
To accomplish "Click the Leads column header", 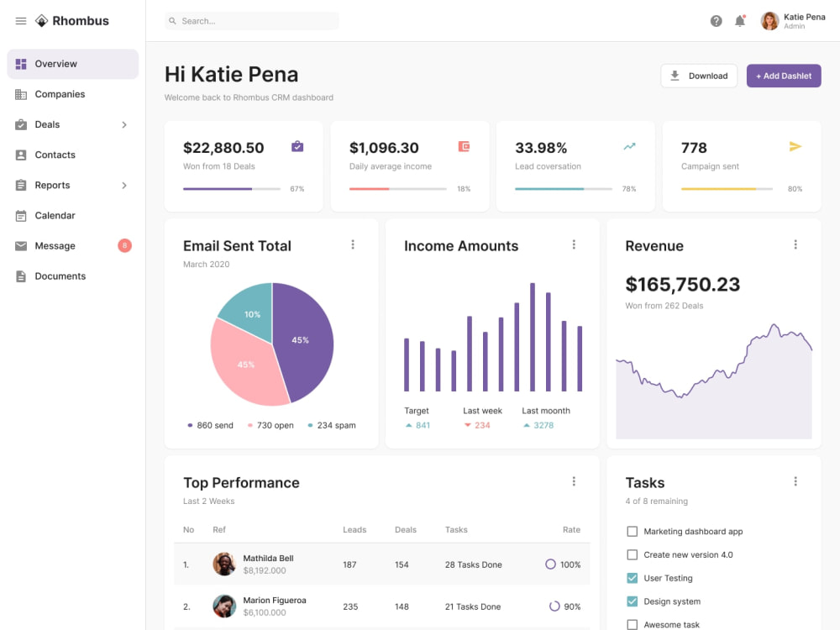I will (354, 530).
